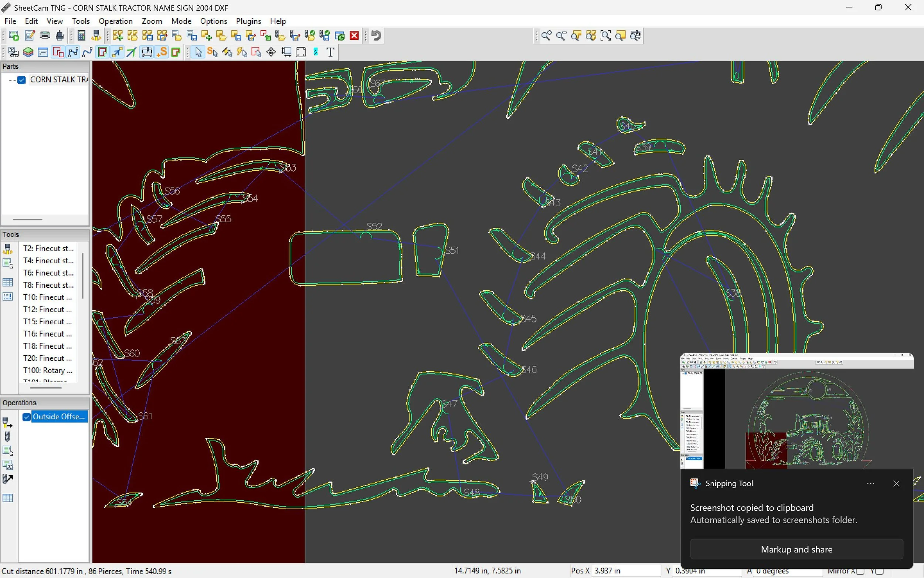The height and width of the screenshot is (578, 924).
Task: Select the Zoom in magnifier icon
Action: 546,36
